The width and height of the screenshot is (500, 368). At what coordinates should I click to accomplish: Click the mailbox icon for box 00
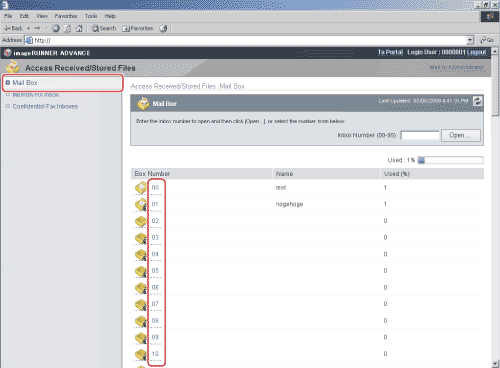(141, 188)
